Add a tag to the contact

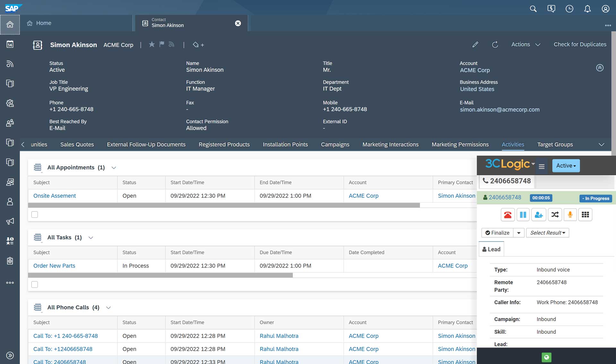coord(198,45)
